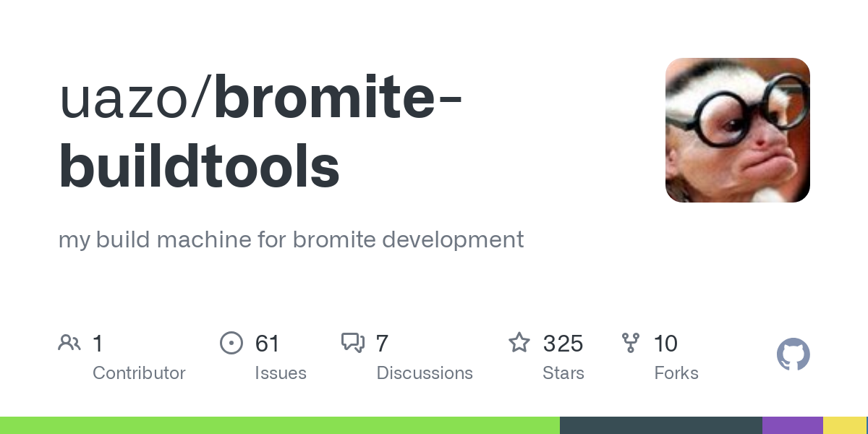Click the yellow language bar segment
This screenshot has height=434, width=868.
(x=844, y=425)
